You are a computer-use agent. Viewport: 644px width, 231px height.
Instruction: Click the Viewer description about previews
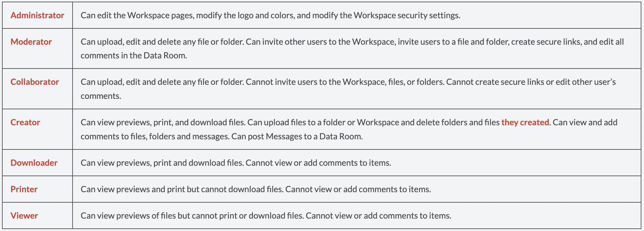(266, 216)
